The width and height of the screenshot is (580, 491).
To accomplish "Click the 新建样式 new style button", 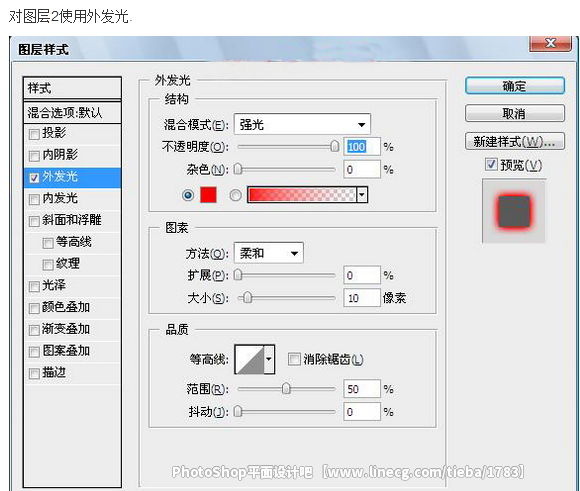I will 515,141.
